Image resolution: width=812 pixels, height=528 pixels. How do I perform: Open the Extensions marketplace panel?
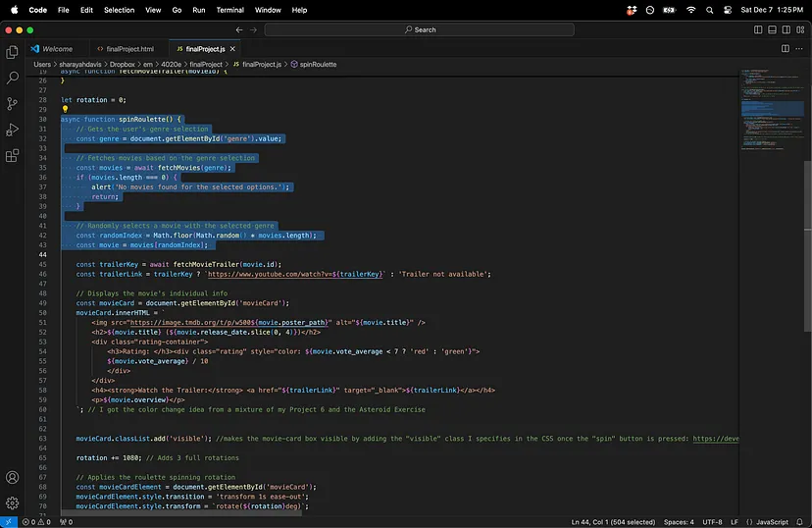pyautogui.click(x=13, y=155)
